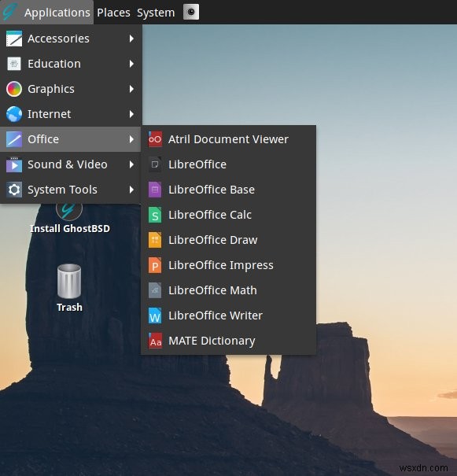Open the Education category

tap(71, 64)
